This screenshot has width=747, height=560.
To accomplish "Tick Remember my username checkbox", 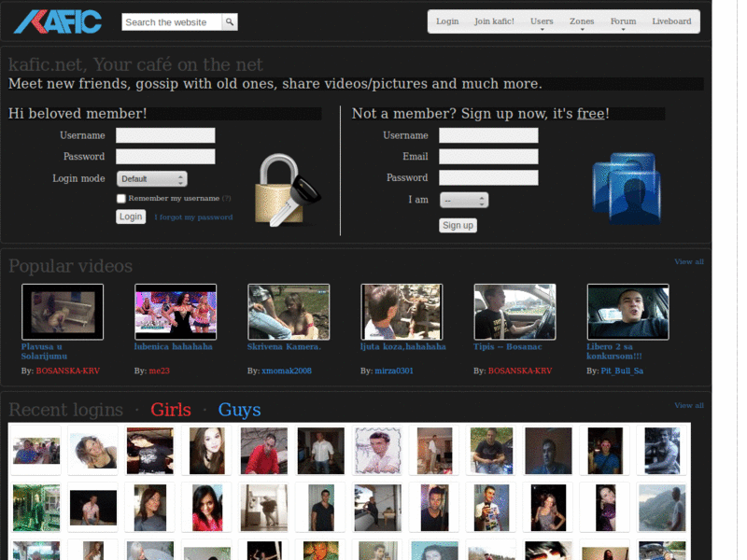I will pyautogui.click(x=121, y=199).
